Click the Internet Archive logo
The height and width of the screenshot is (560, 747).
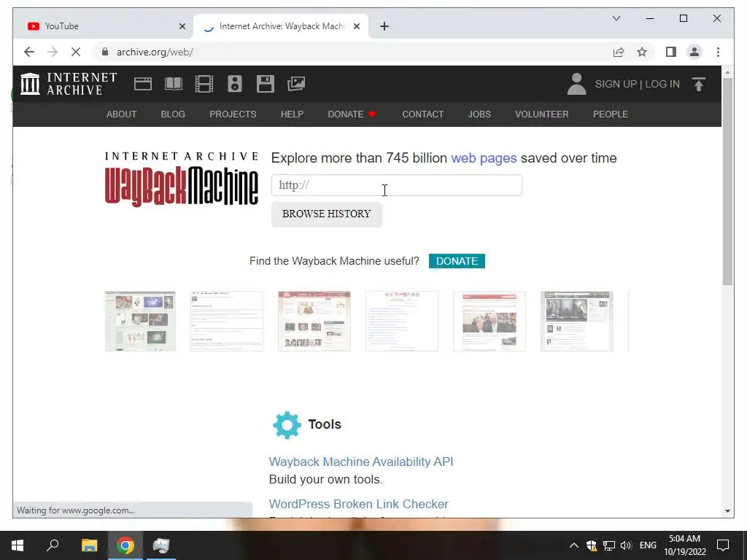tap(69, 84)
